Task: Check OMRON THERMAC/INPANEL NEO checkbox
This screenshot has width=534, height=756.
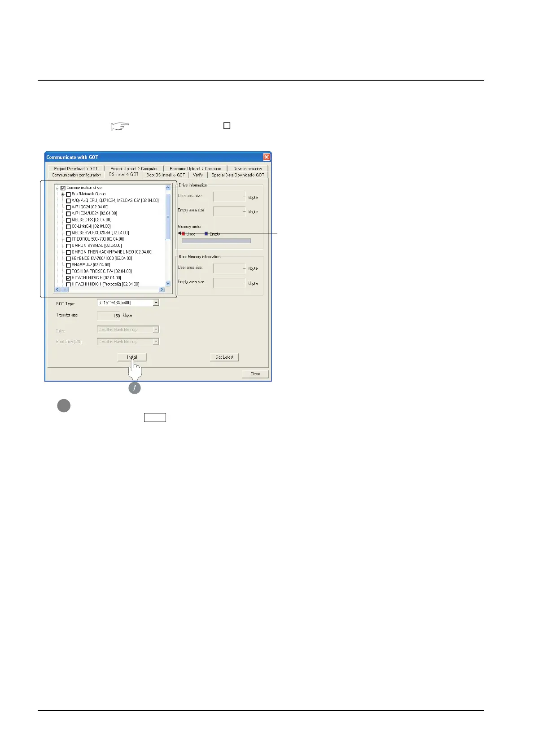Action: pos(69,252)
